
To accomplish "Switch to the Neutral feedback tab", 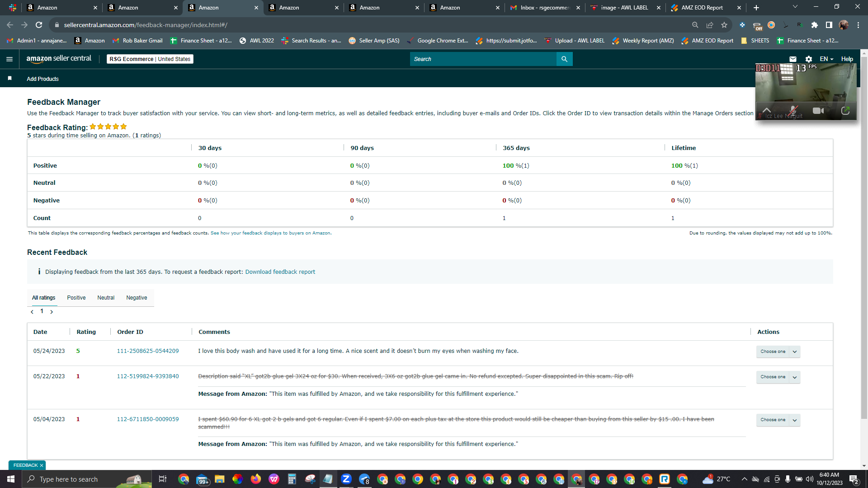I will click(x=106, y=298).
